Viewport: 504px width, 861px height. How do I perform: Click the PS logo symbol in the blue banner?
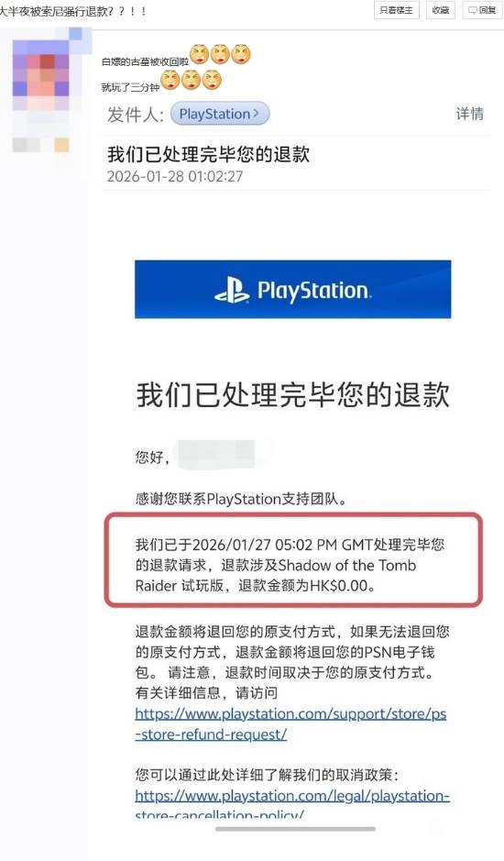pos(232,290)
